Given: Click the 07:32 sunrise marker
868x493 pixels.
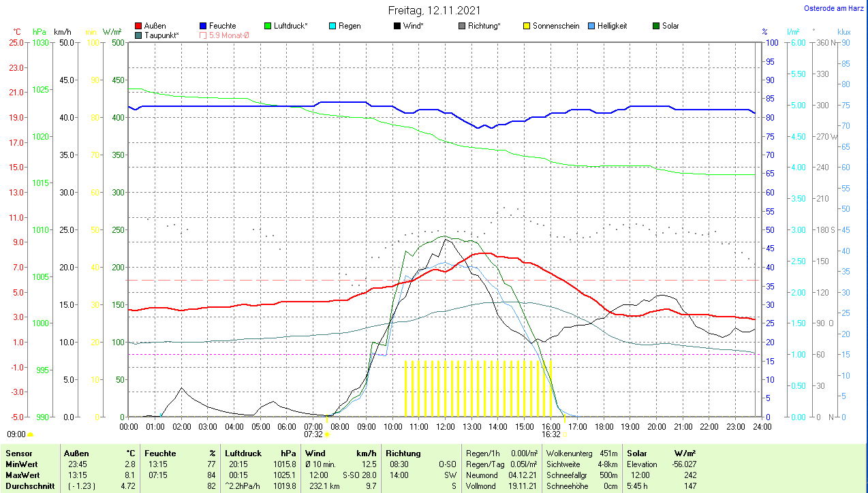Looking at the screenshot, I should [x=313, y=434].
